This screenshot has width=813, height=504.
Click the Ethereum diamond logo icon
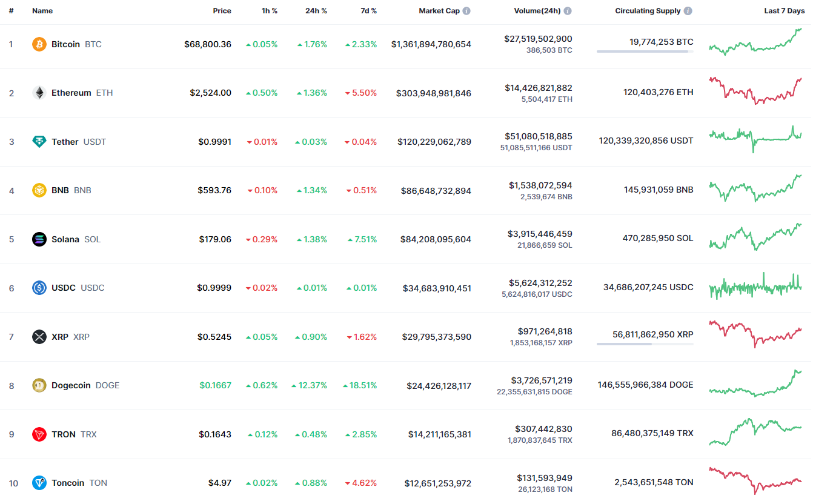click(39, 93)
